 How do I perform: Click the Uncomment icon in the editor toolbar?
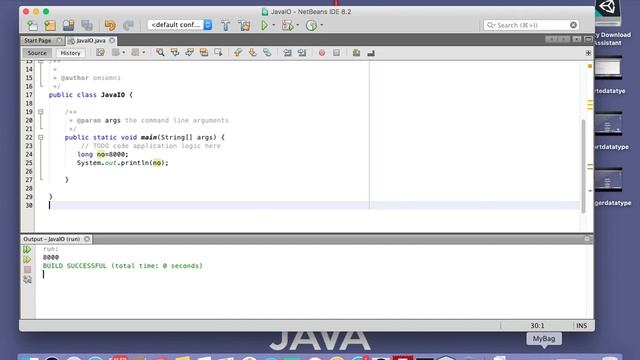click(x=371, y=53)
